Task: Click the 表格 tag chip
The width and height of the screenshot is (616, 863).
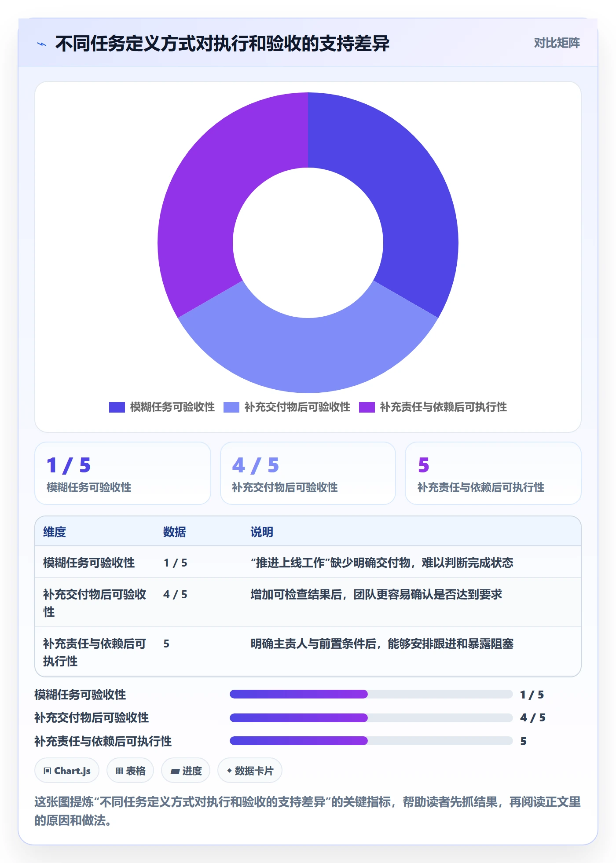Action: click(x=130, y=771)
